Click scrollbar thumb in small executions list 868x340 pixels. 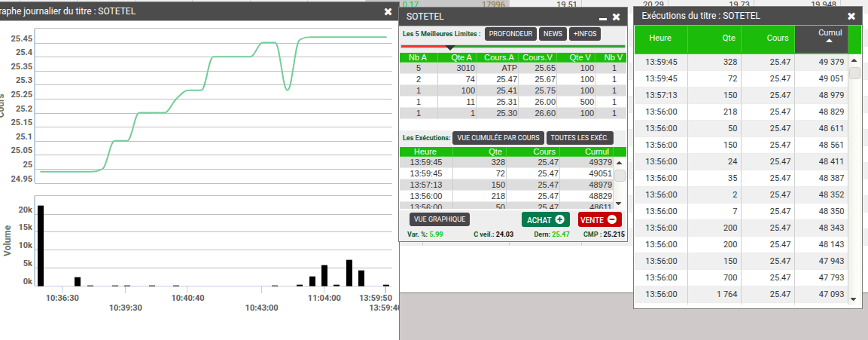click(620, 176)
